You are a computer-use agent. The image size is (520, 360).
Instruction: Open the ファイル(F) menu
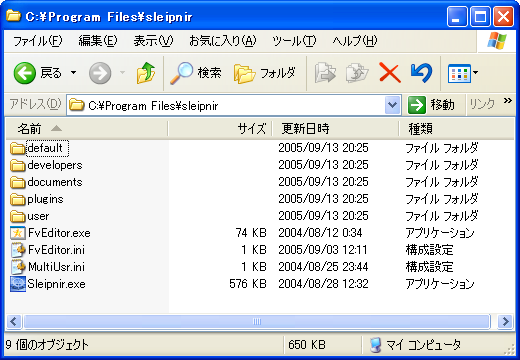[38, 41]
